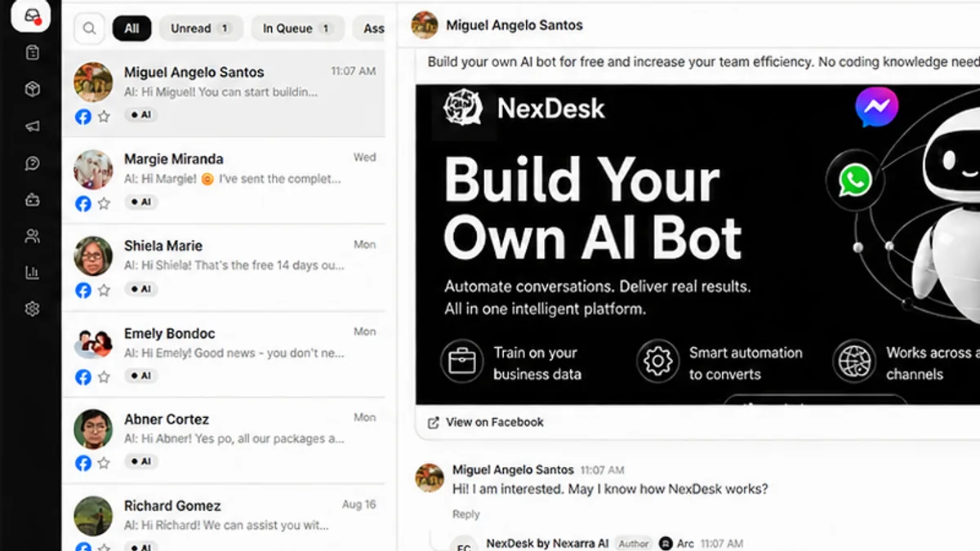Viewport: 980px width, 551px height.
Task: Star the Emely Bondoc conversation
Action: (104, 377)
